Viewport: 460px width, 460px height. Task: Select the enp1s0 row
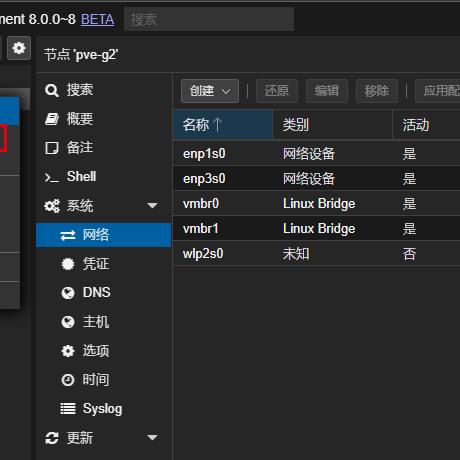click(x=316, y=154)
